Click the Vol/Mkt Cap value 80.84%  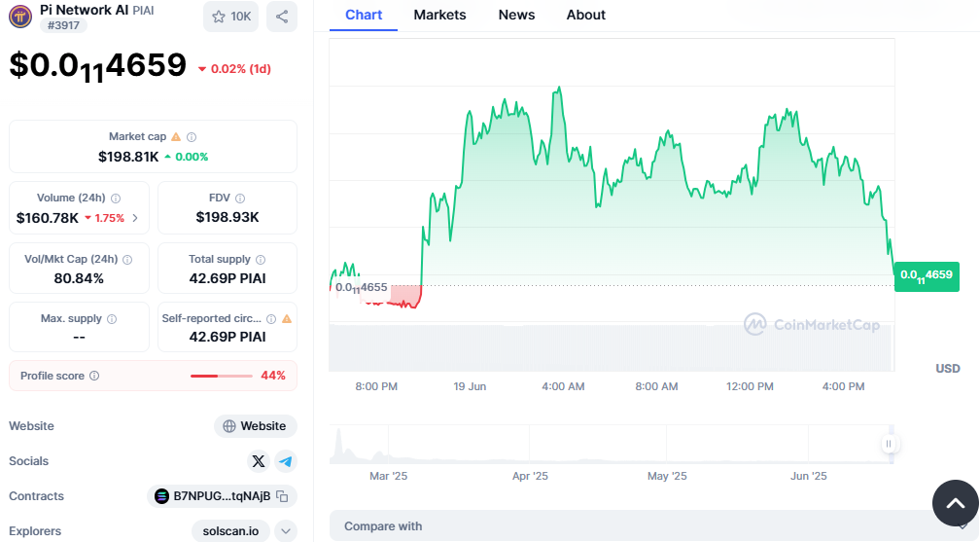tap(79, 278)
